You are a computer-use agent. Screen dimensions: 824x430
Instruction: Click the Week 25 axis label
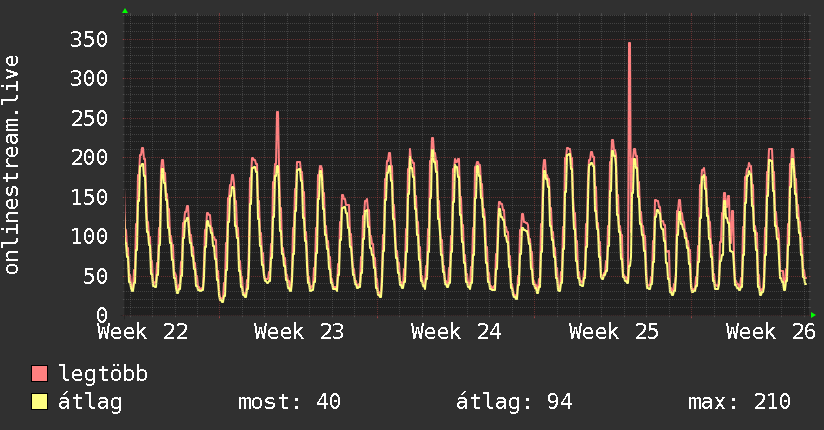tap(614, 332)
